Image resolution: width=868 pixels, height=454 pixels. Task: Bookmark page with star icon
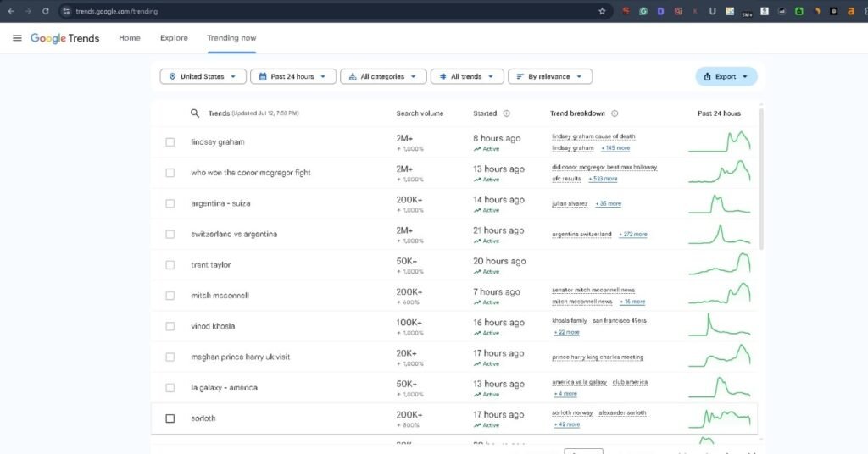[x=603, y=11]
